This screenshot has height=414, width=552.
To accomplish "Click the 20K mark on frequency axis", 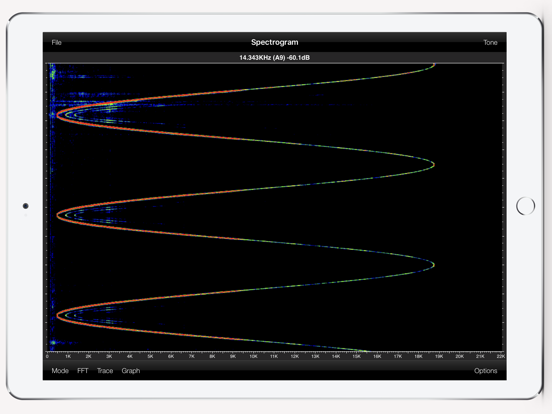I will pyautogui.click(x=459, y=356).
